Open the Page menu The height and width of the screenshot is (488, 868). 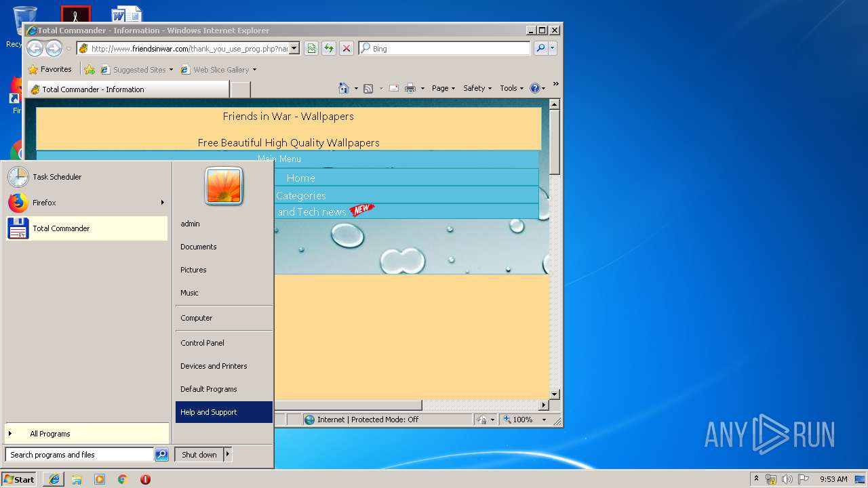[443, 88]
